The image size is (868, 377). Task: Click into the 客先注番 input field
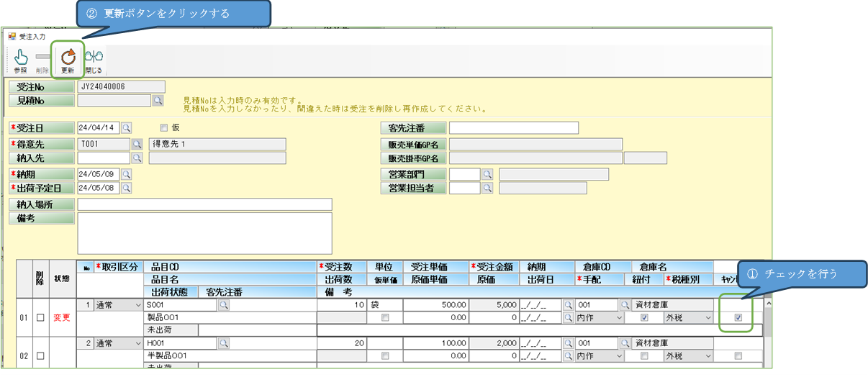coord(513,128)
